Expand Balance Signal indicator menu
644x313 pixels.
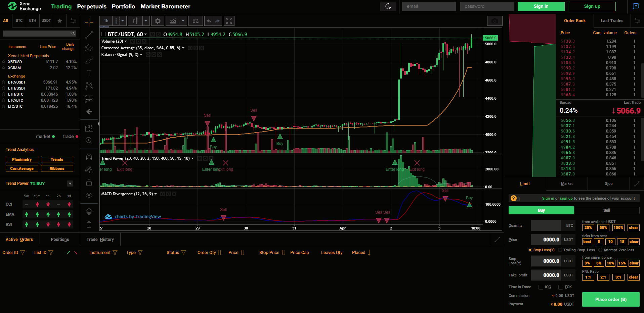[x=141, y=55]
